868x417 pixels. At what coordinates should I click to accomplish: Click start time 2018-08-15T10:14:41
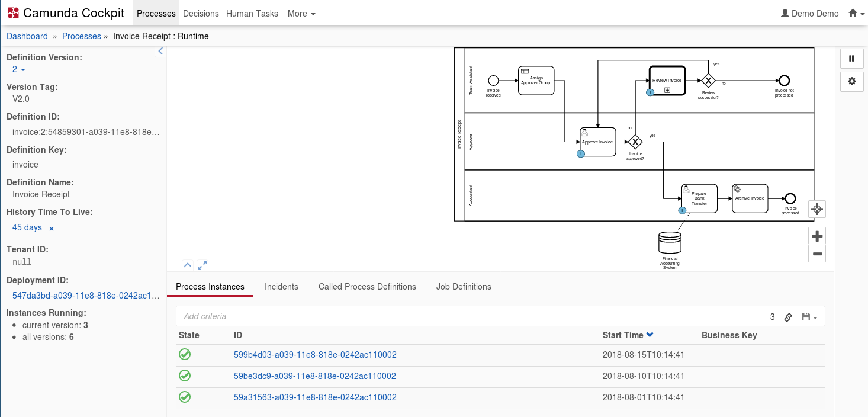[x=644, y=355]
